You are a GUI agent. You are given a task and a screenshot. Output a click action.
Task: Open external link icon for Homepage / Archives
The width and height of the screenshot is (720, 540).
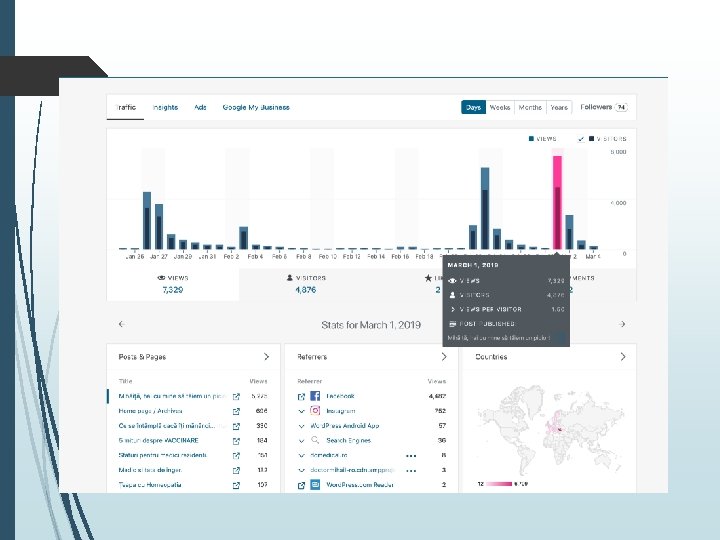coord(236,411)
